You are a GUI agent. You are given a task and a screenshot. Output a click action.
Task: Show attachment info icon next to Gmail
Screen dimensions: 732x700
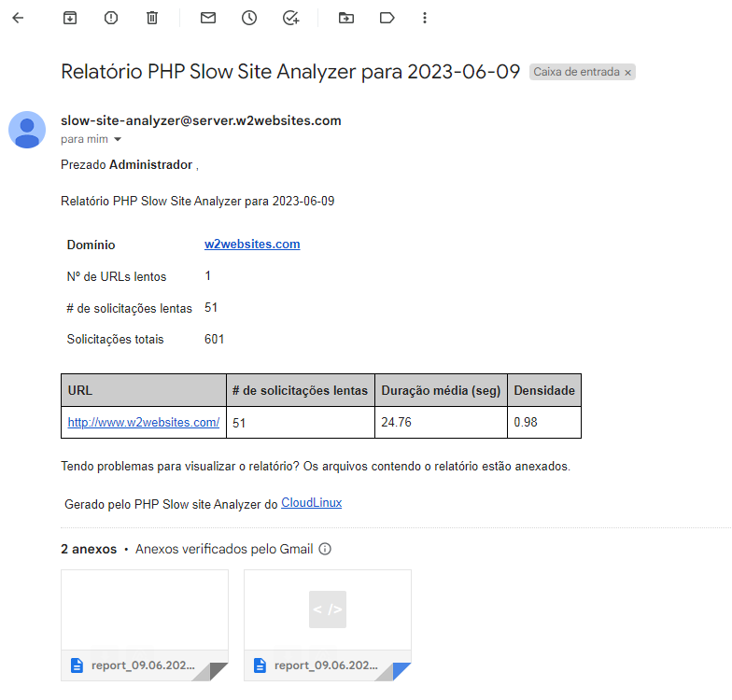click(x=325, y=549)
